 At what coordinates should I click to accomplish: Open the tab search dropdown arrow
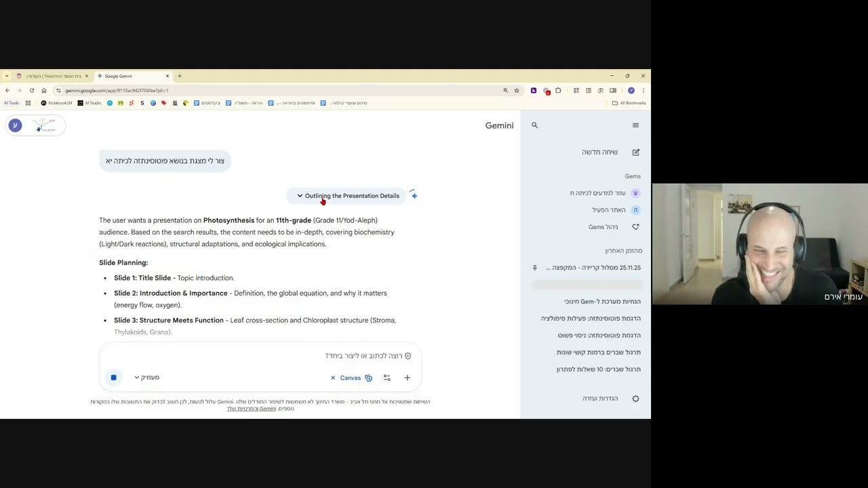pyautogui.click(x=6, y=76)
